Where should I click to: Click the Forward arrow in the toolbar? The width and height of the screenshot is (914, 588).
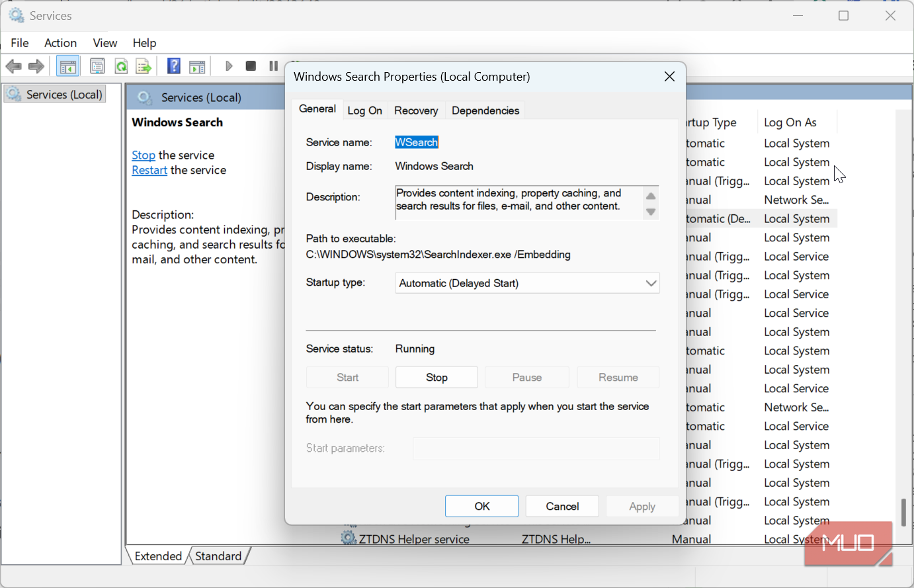36,66
